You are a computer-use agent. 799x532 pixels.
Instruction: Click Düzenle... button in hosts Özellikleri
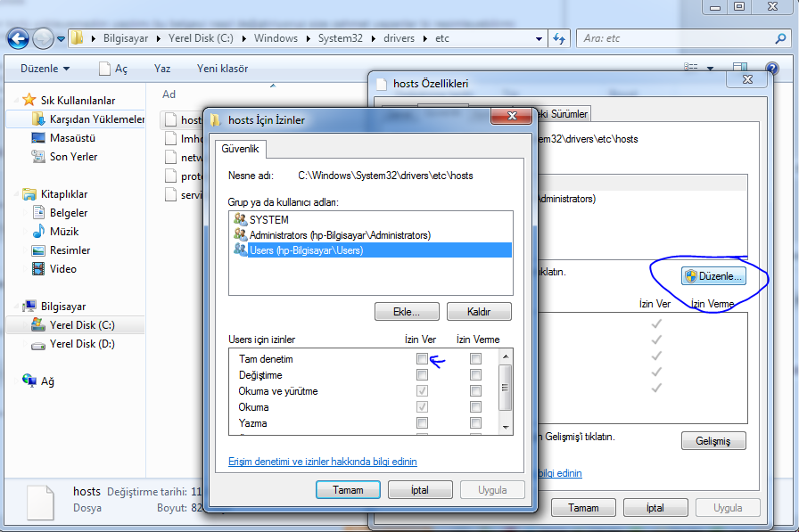click(x=713, y=276)
